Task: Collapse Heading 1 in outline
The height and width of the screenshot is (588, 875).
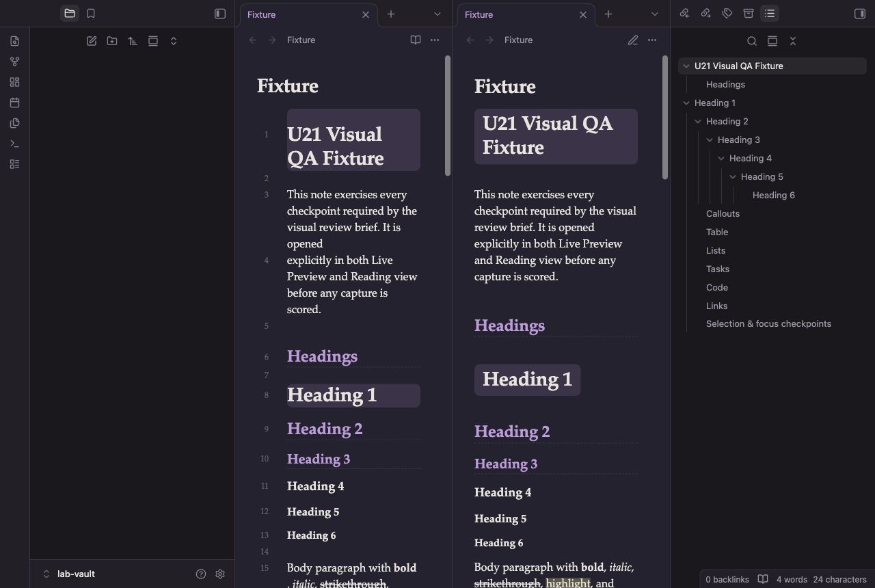Action: pos(686,103)
